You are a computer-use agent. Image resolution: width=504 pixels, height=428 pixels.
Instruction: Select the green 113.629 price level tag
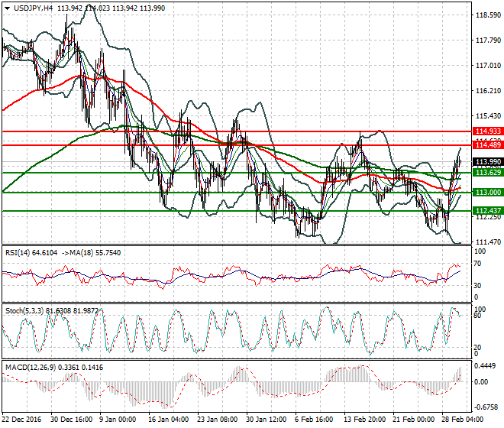tap(487, 173)
